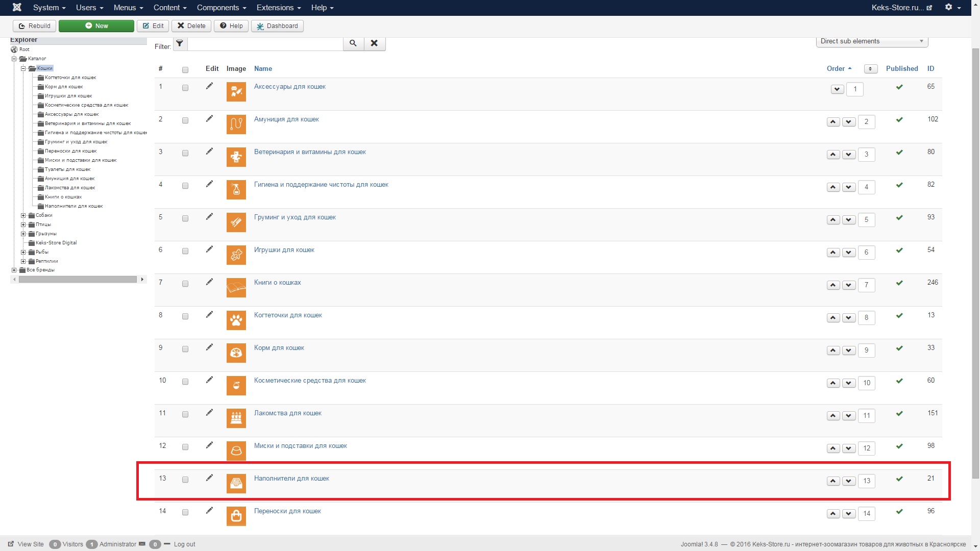Click the save order icon next to Order
This screenshot has width=980, height=551.
tap(871, 69)
